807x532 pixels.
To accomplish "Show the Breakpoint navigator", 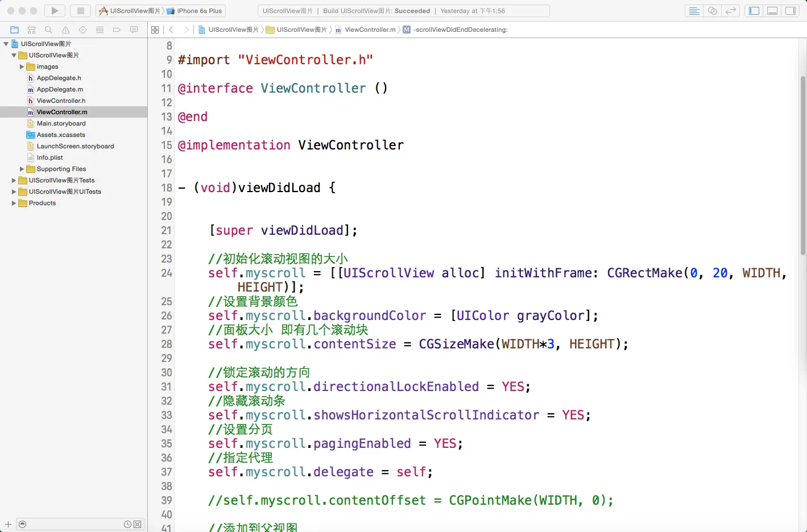I will (x=117, y=30).
